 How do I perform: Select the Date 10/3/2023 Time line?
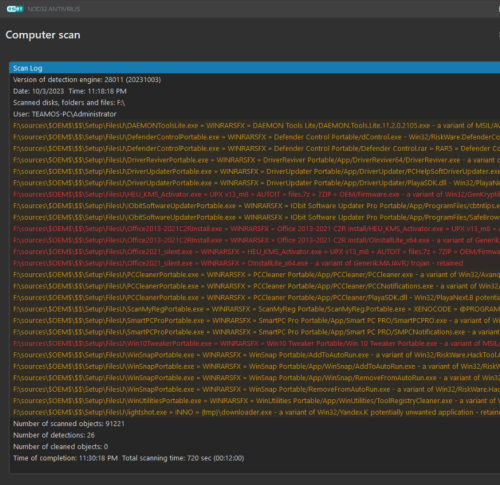click(255, 91)
